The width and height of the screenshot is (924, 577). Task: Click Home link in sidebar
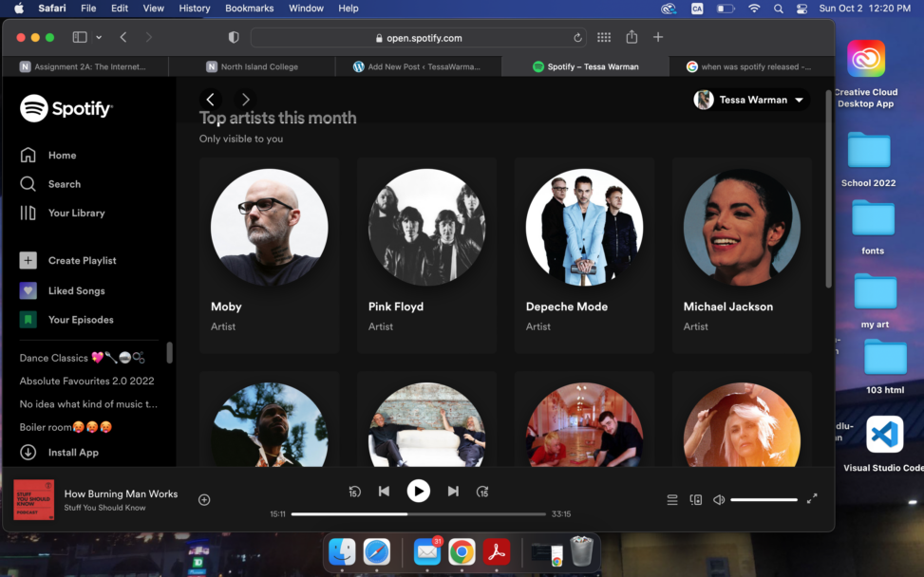62,155
